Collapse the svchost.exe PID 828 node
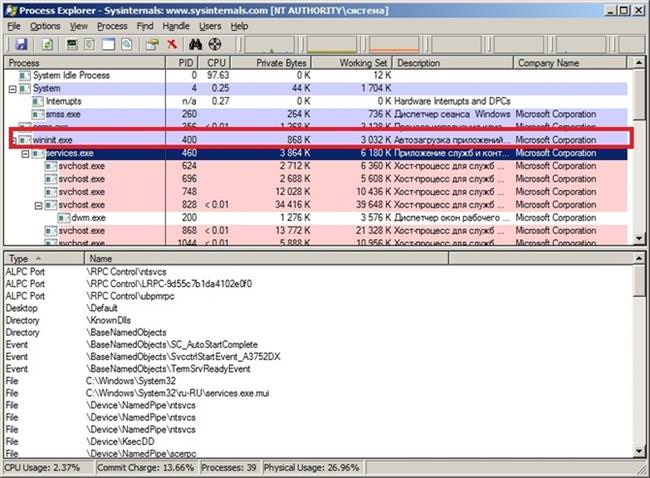 [x=38, y=205]
